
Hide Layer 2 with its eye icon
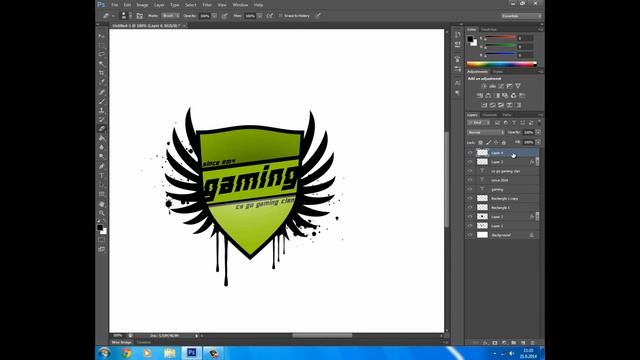click(x=470, y=217)
